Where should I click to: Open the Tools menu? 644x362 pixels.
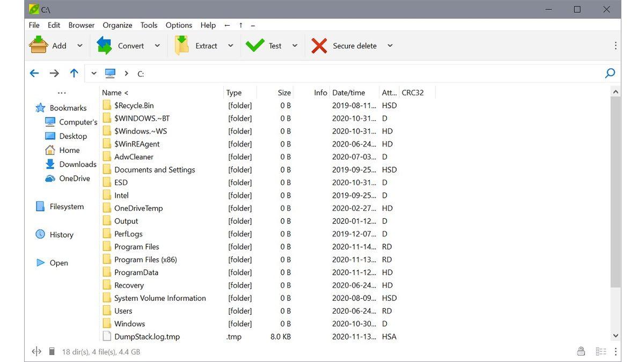click(x=149, y=25)
